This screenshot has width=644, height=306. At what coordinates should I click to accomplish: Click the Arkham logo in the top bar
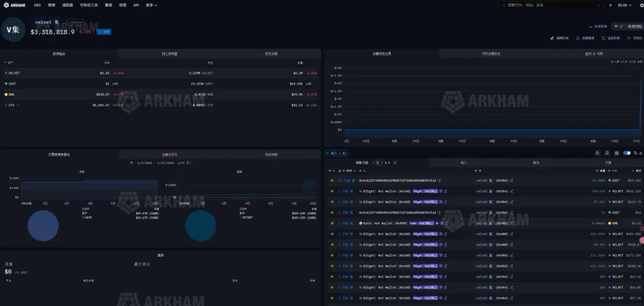(x=14, y=5)
